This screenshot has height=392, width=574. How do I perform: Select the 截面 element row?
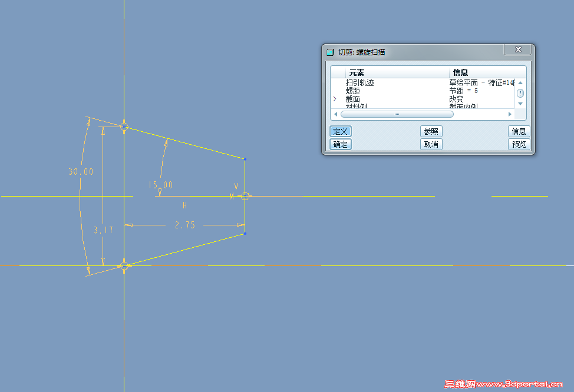(x=423, y=99)
